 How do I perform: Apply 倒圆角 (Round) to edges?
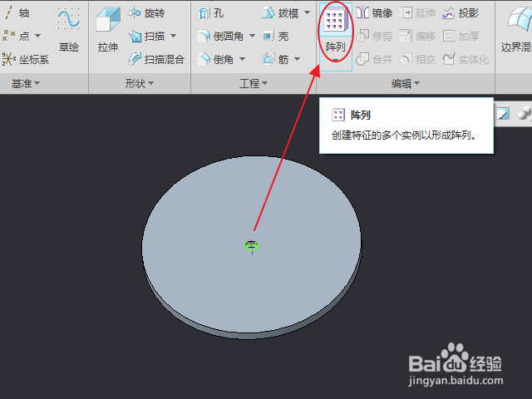click(220, 36)
